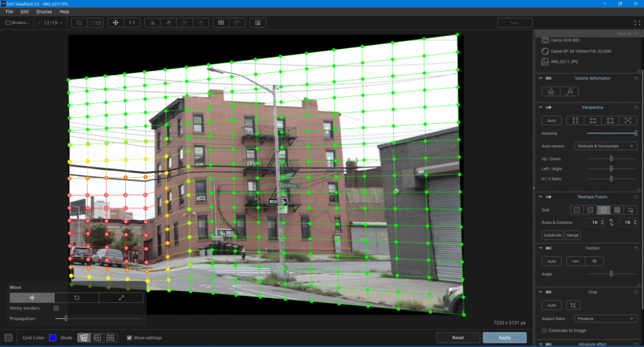Collapse the Horizon section
The width and height of the screenshot is (644, 347).
click(540, 248)
